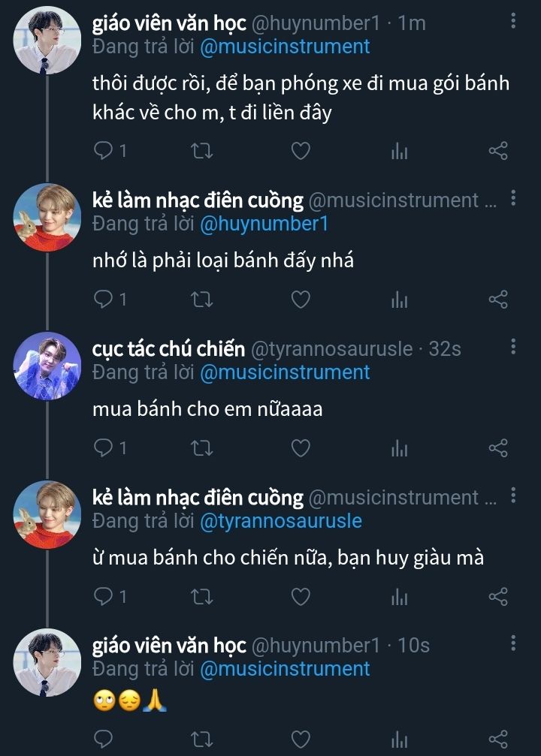This screenshot has height=756, width=541.
Task: Share the "mua bánh cho em nữaaaa" tweet
Action: coord(498,448)
